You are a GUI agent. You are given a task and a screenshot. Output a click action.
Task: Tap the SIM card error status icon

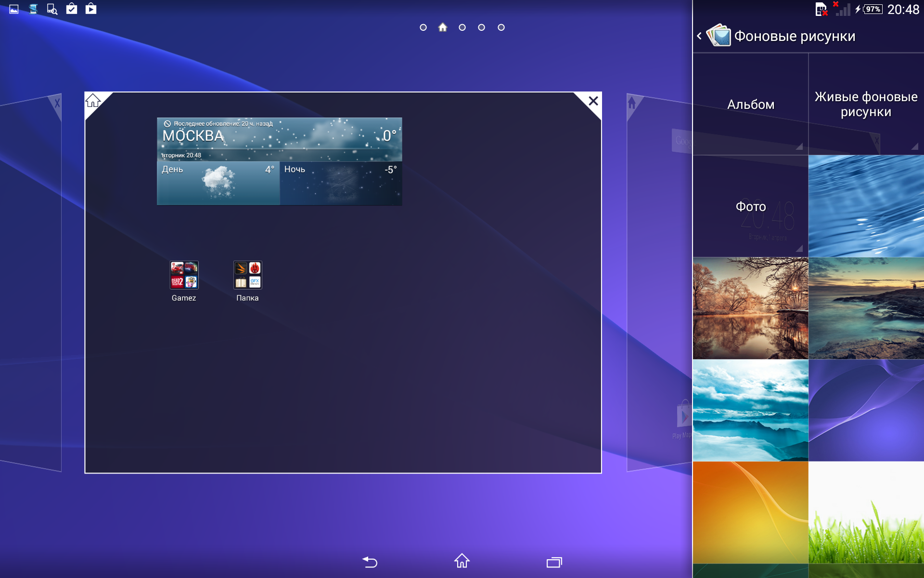coord(821,9)
